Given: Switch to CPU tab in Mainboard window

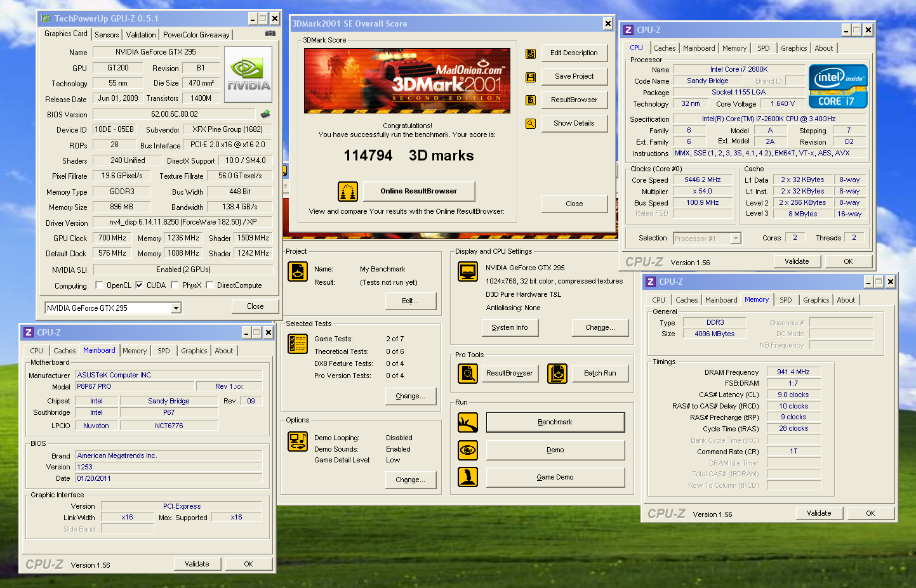Looking at the screenshot, I should [37, 351].
